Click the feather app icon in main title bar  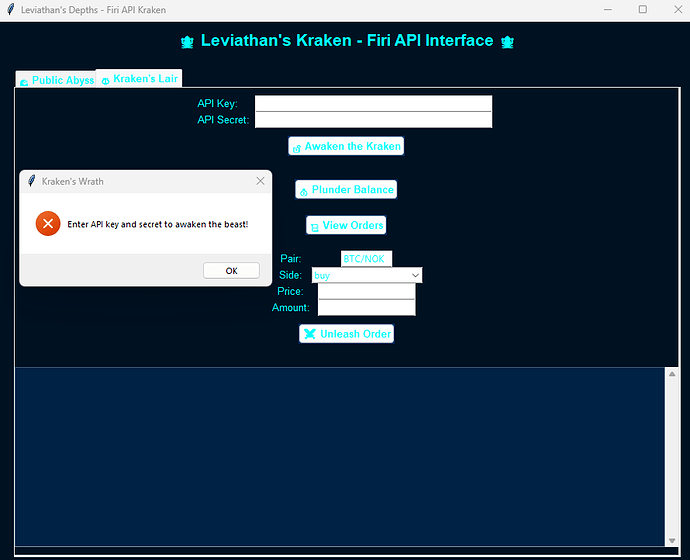tap(10, 9)
